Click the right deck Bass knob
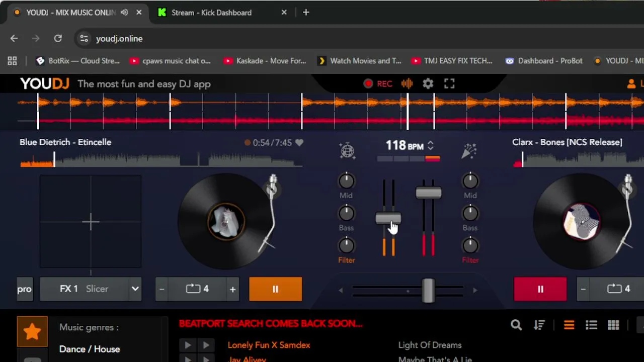644x362 pixels. click(470, 214)
